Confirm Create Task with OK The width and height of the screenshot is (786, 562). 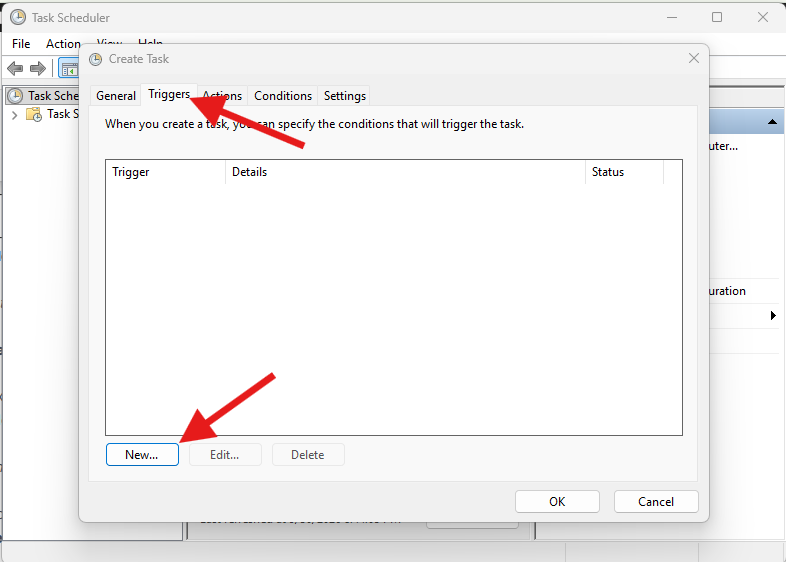557,501
